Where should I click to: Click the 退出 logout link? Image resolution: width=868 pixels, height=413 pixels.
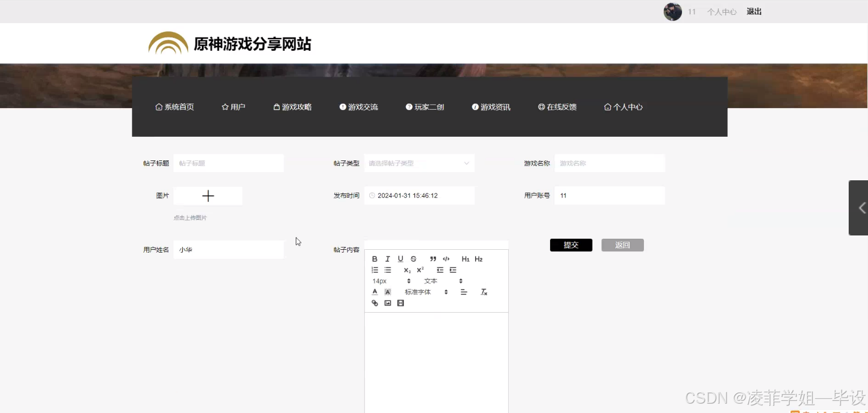point(754,12)
